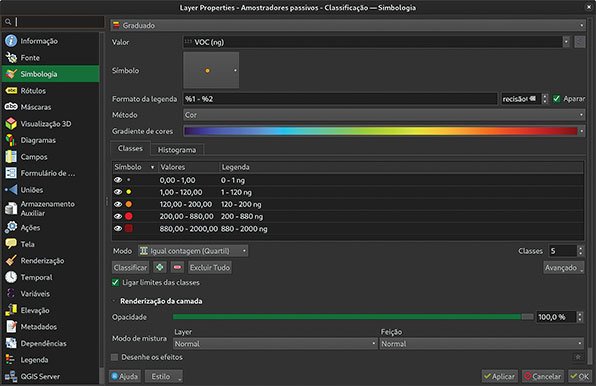Click the Formato da legenda input field
This screenshot has width=596, height=386.
point(340,99)
